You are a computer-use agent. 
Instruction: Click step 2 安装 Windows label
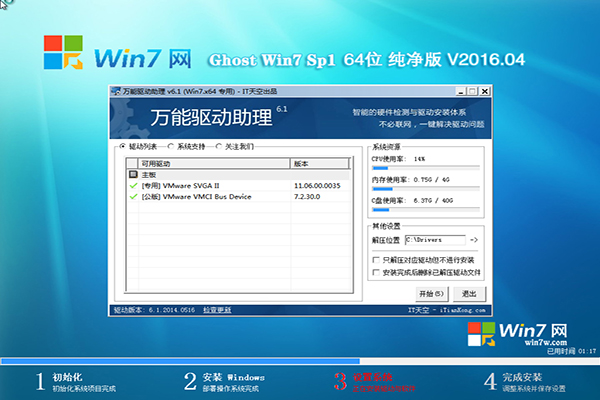coord(233,377)
